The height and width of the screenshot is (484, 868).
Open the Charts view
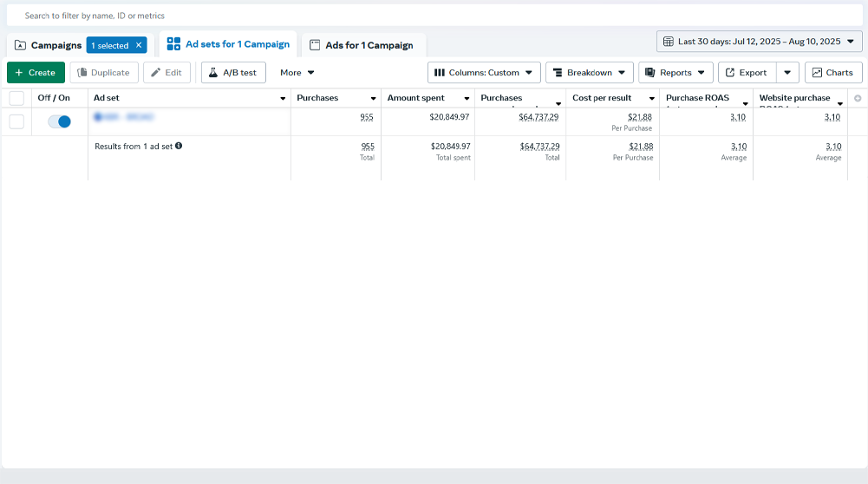[832, 73]
